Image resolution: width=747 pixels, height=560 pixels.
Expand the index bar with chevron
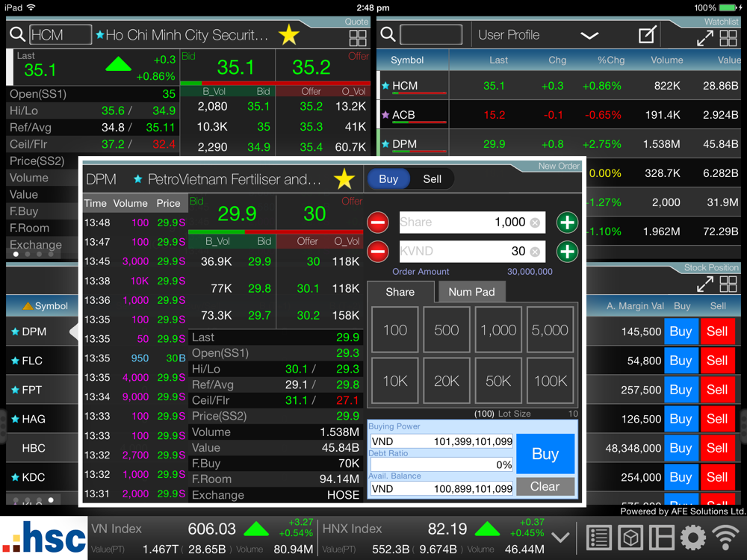[560, 538]
